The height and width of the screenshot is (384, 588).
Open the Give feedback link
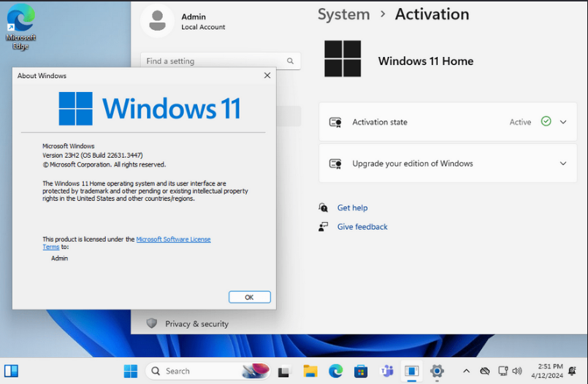pyautogui.click(x=362, y=226)
